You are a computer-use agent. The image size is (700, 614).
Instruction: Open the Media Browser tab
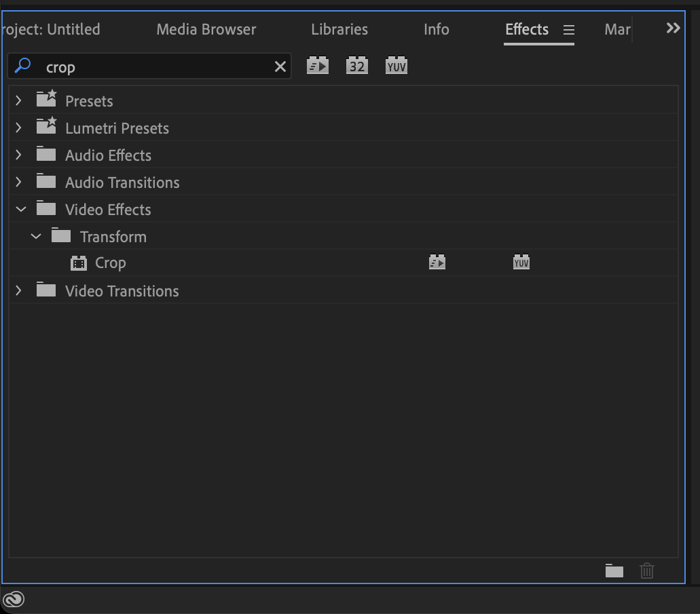click(x=206, y=29)
